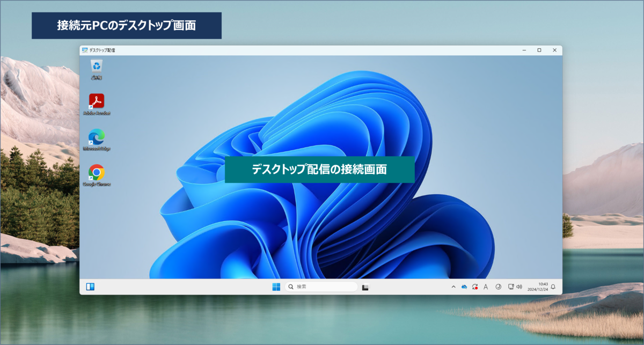Minimize the デスクトップ配信 window
Viewport: 644px width, 345px height.
(524, 50)
